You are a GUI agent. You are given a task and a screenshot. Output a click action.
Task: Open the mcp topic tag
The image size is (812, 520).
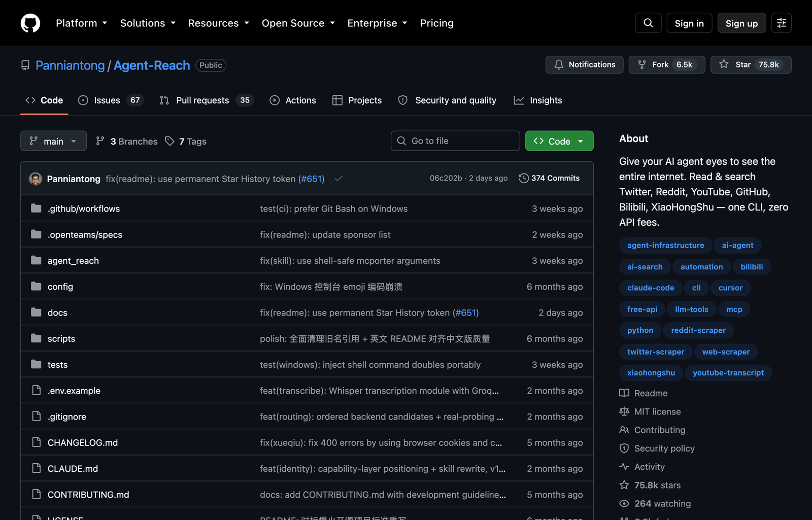coord(734,309)
